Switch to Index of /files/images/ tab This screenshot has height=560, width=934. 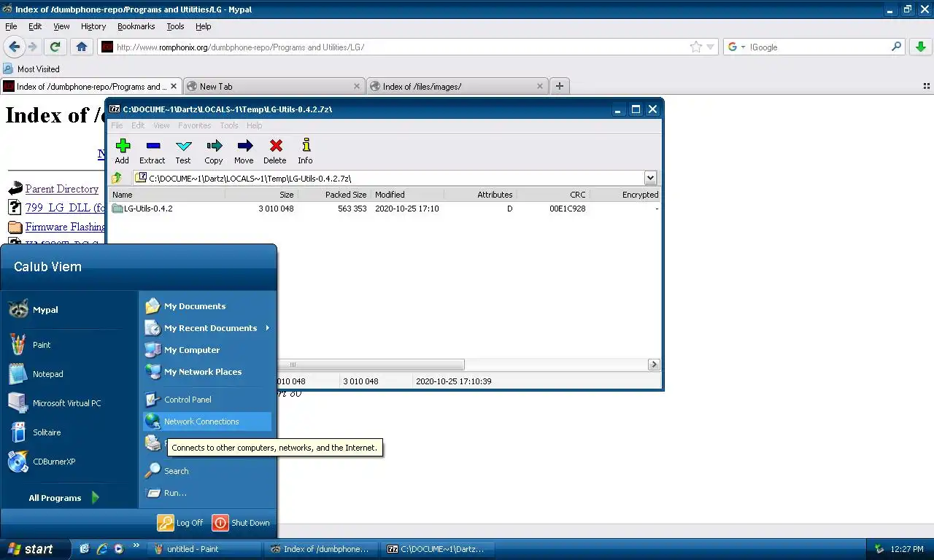pyautogui.click(x=456, y=86)
